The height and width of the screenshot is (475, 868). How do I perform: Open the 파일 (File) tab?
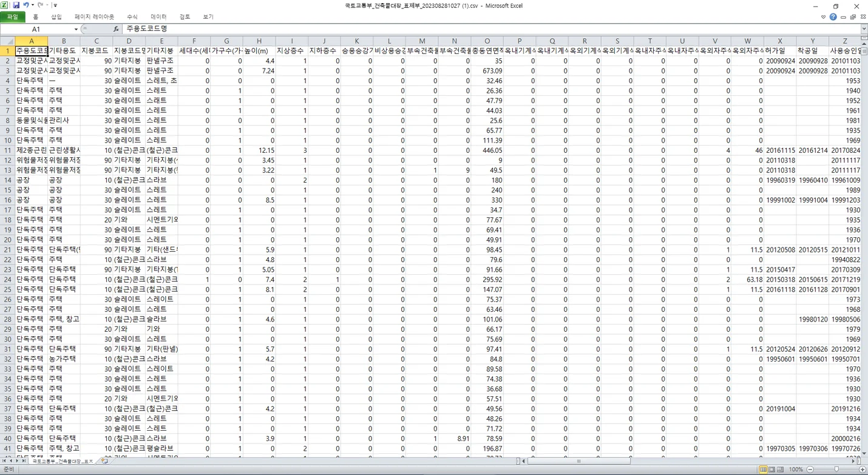coord(13,17)
